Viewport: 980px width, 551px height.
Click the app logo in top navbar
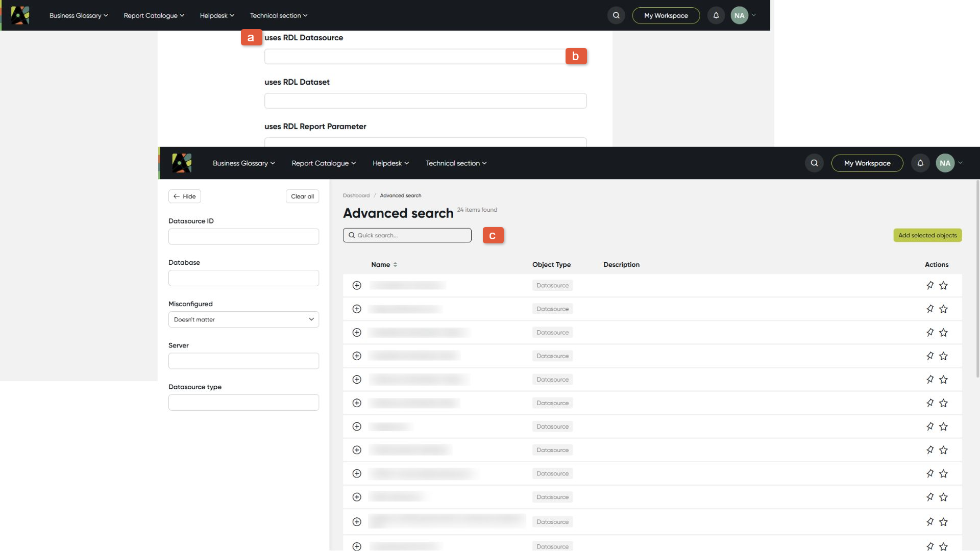(20, 15)
